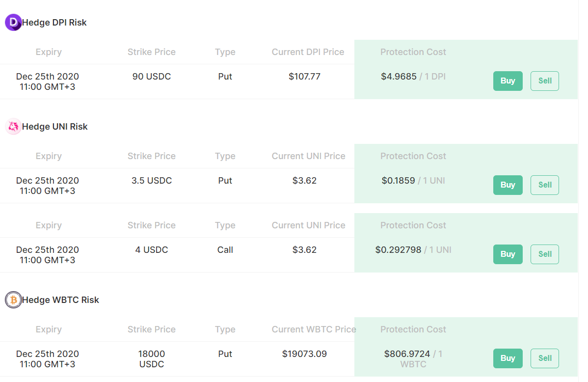
Task: Open the Hedge DPI Risk heading
Action: click(54, 23)
